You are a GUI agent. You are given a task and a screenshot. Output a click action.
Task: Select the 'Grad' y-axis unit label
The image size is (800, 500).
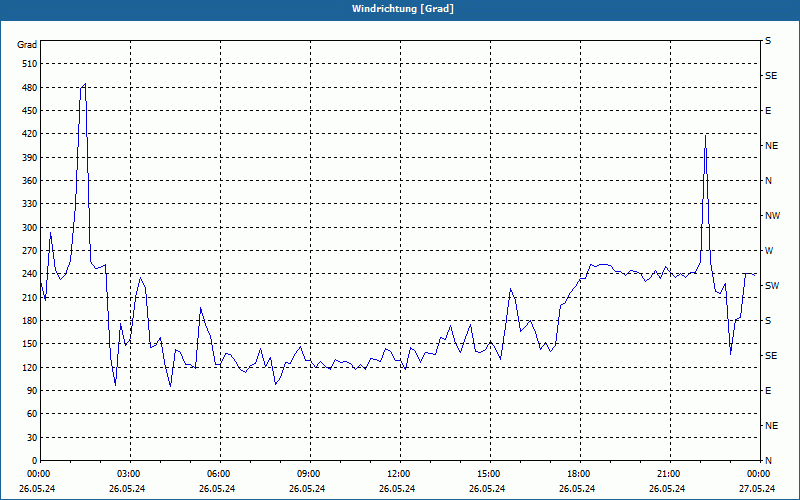click(x=27, y=45)
